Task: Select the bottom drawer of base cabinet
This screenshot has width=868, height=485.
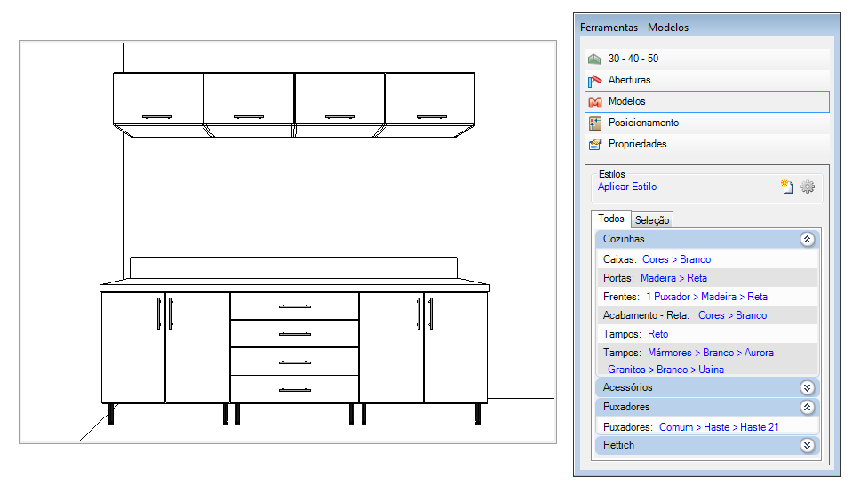Action: click(x=294, y=389)
